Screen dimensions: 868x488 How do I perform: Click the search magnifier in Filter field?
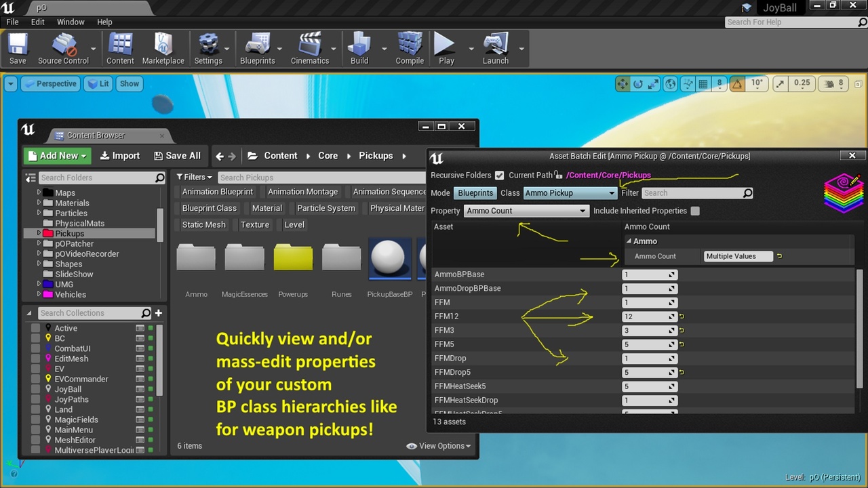click(747, 193)
